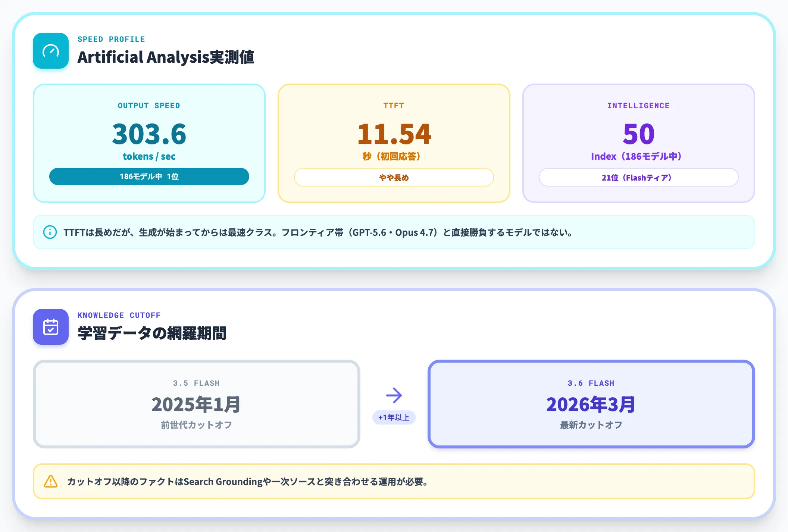Click the 'INTELLIGENCE' card label
Image resolution: width=788 pixels, height=532 pixels.
pyautogui.click(x=638, y=106)
